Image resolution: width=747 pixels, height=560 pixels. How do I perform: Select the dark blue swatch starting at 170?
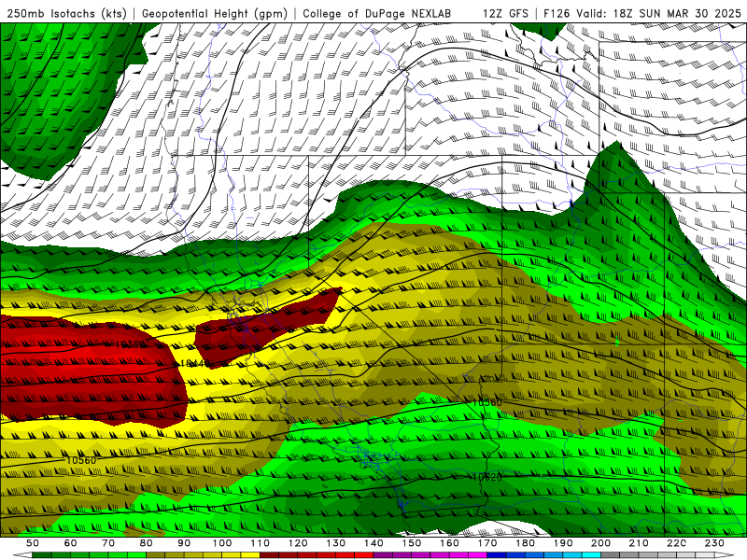click(x=497, y=555)
